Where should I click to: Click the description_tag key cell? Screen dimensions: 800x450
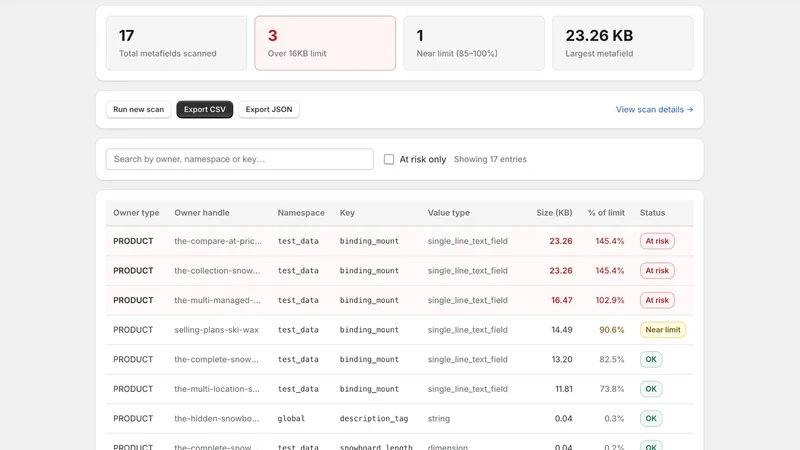tap(374, 418)
